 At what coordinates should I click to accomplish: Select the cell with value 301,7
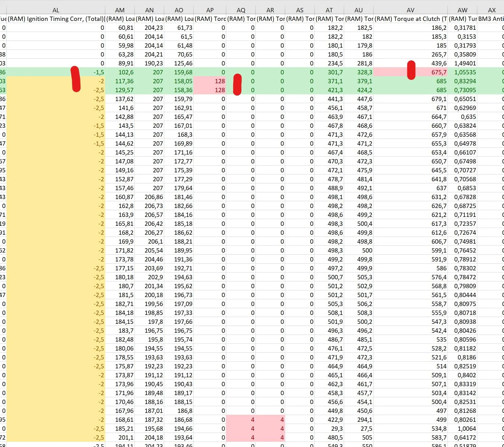point(329,72)
